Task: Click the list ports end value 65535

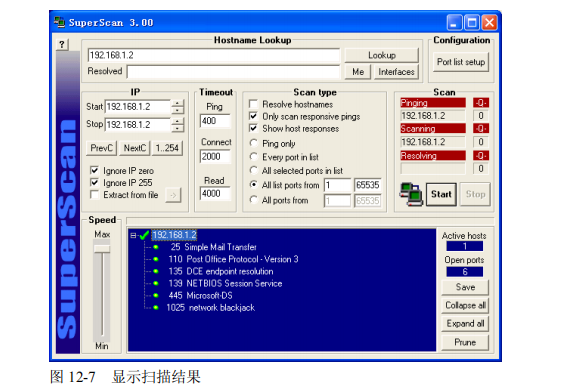Action: 367,185
